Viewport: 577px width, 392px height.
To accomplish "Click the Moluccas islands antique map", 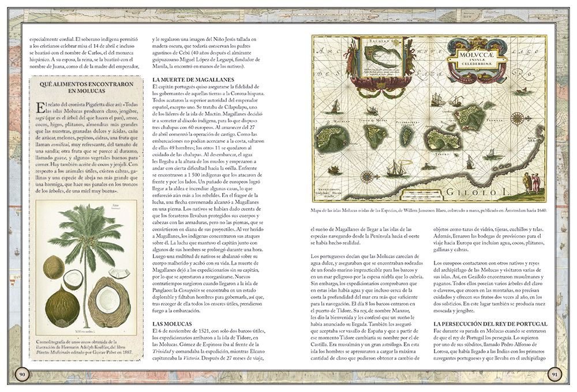I will (x=429, y=118).
